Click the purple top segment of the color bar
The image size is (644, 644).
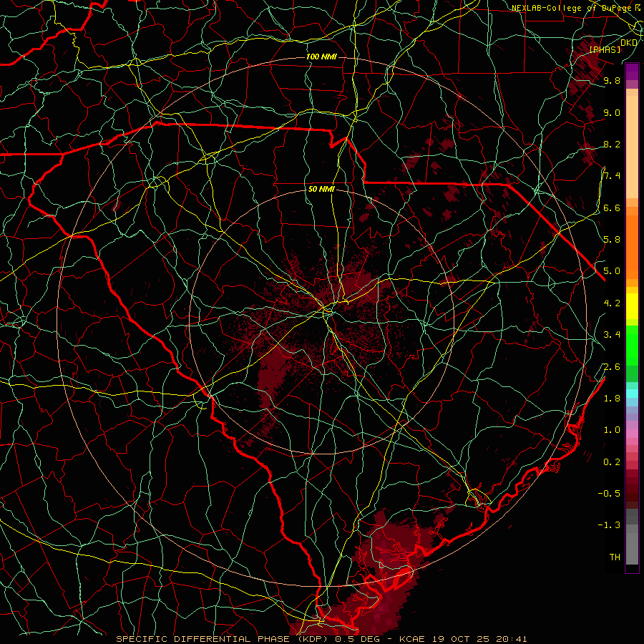[632, 72]
